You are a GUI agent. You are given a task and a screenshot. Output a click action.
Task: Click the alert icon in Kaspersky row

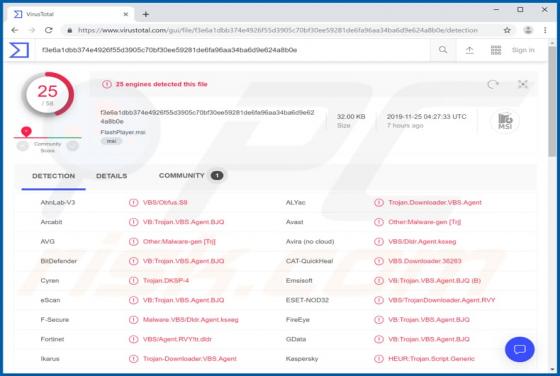[379, 359]
